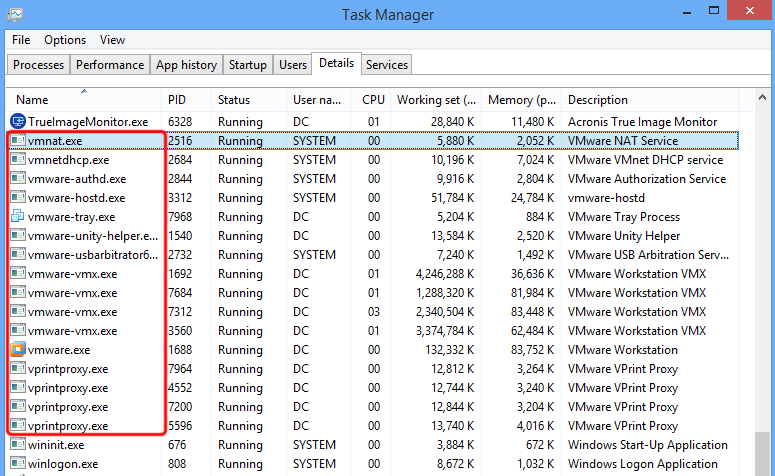775x476 pixels.
Task: Switch to the Performance tab
Action: (110, 65)
